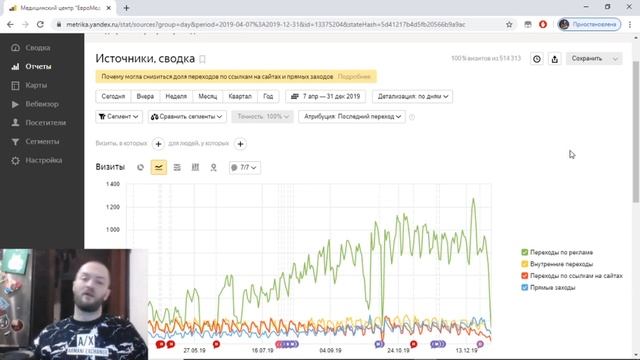
Task: Open the 7/7 notes dropdown
Action: click(x=244, y=167)
